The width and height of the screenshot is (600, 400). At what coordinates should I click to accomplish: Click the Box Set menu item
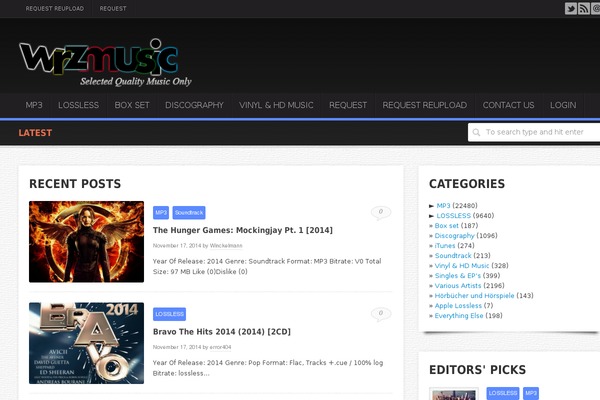tap(132, 105)
